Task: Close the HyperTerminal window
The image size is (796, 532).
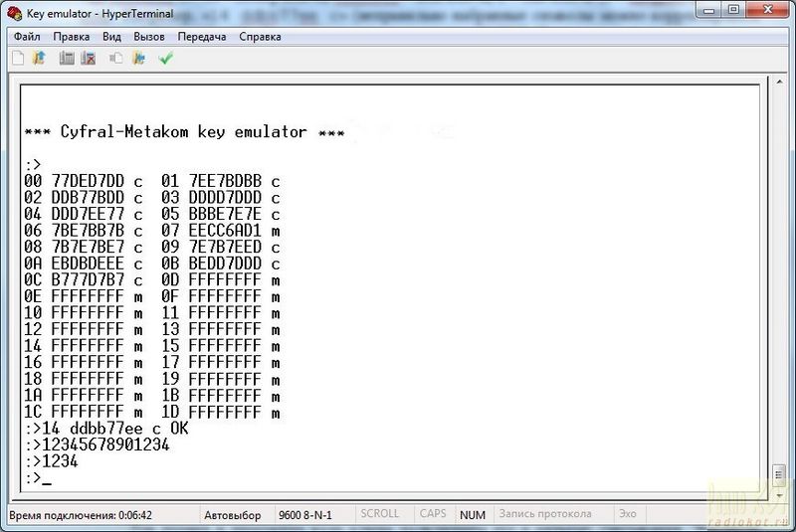Action: point(767,10)
